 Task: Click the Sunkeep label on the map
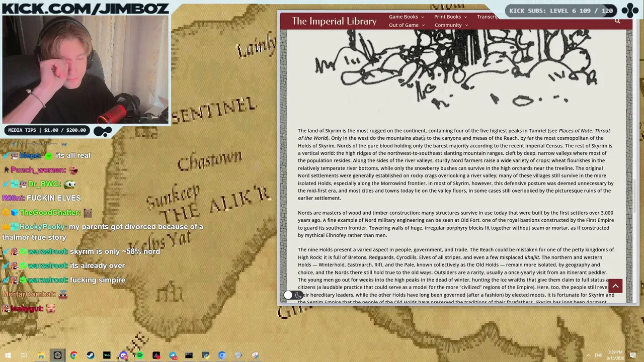173,198
